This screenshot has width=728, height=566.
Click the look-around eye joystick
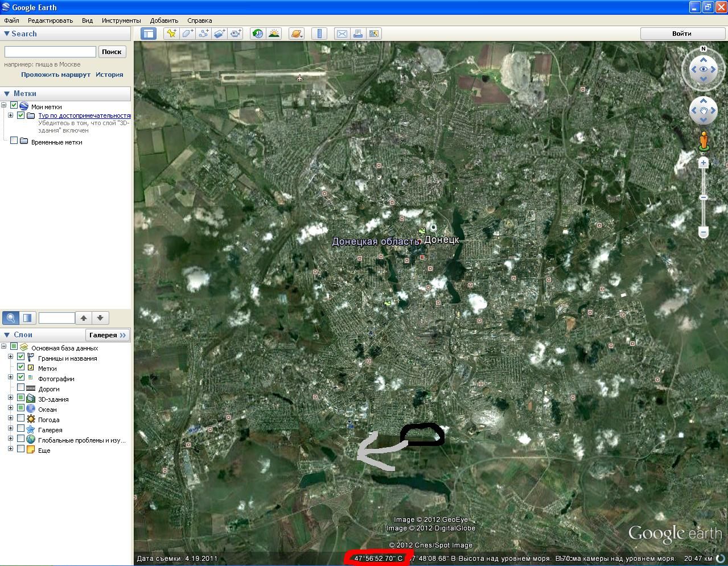pos(704,69)
